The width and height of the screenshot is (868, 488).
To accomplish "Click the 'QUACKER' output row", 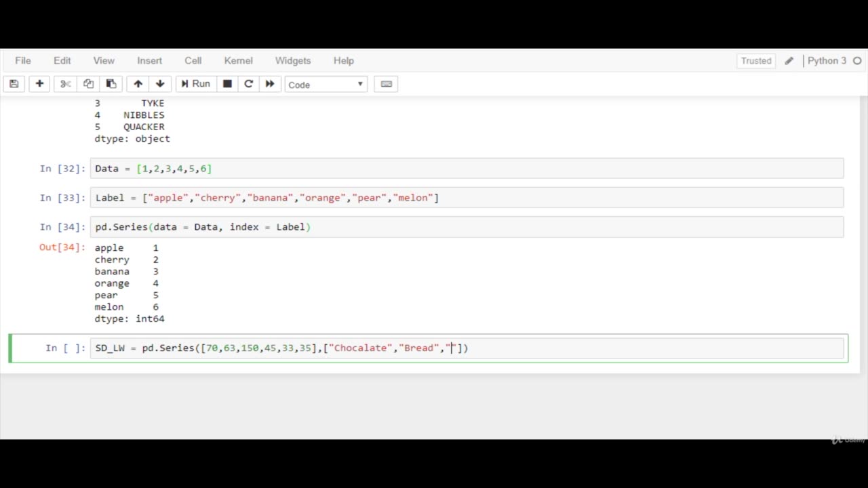I will pyautogui.click(x=130, y=127).
